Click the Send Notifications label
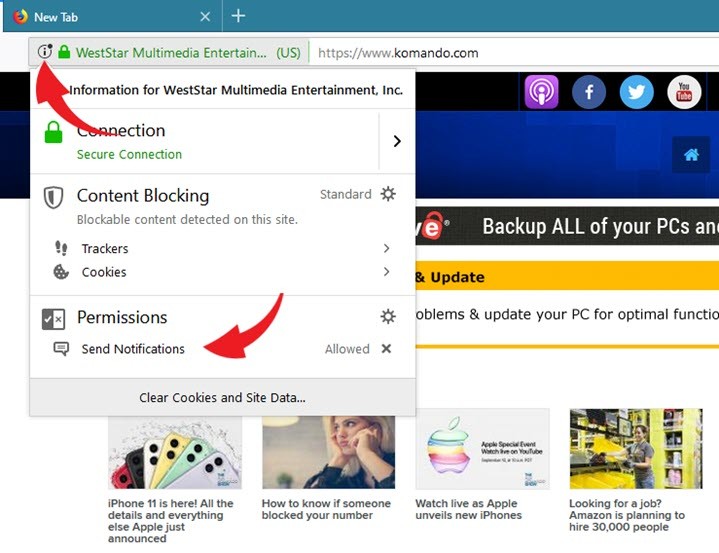This screenshot has width=719, height=553. (133, 349)
